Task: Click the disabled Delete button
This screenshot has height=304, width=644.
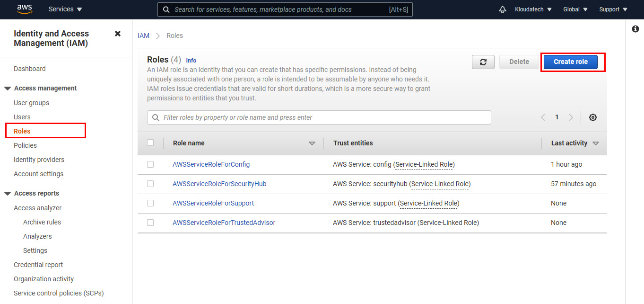Action: [x=519, y=62]
